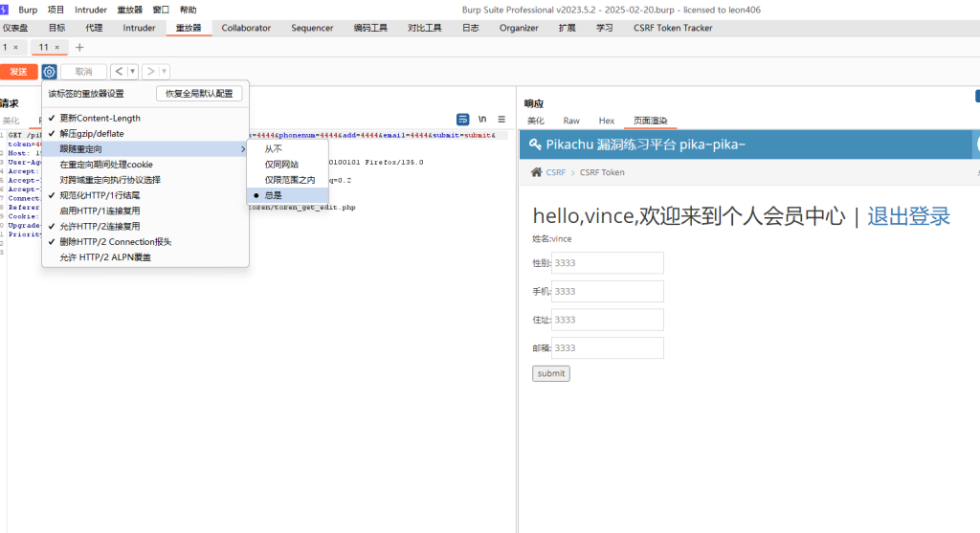The height and width of the screenshot is (533, 980).
Task: Click the 发送 send button
Action: [19, 71]
